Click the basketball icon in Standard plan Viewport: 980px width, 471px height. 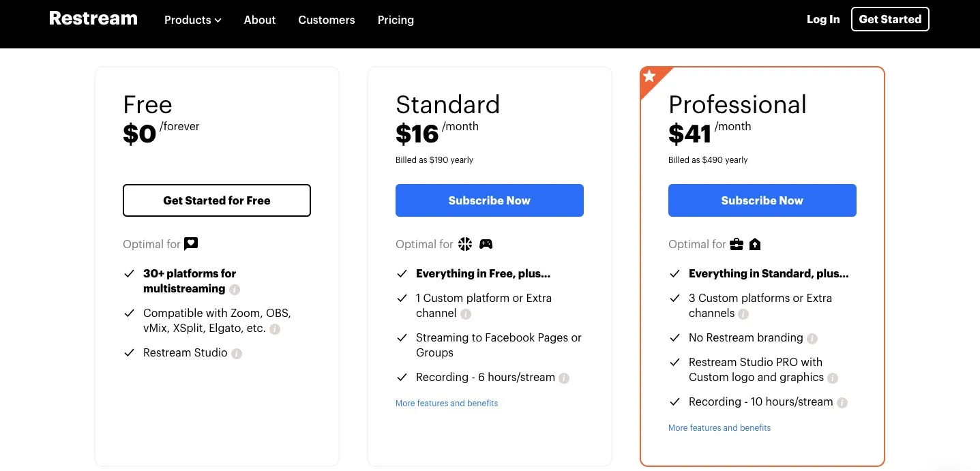coord(465,244)
